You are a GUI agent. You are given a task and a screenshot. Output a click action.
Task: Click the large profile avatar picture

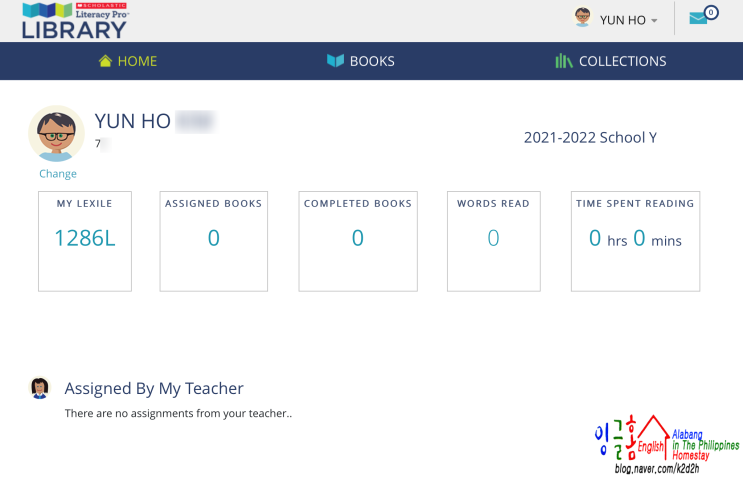click(x=56, y=134)
